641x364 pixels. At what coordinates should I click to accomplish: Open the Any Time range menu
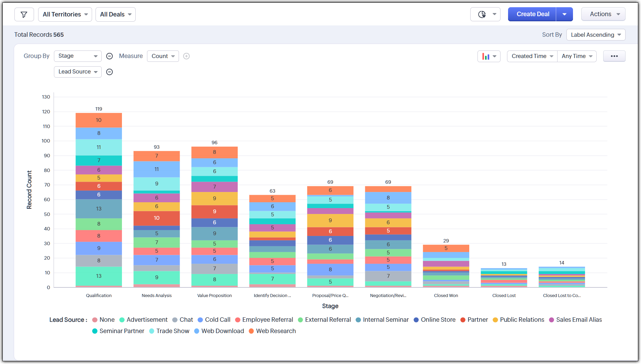(576, 56)
